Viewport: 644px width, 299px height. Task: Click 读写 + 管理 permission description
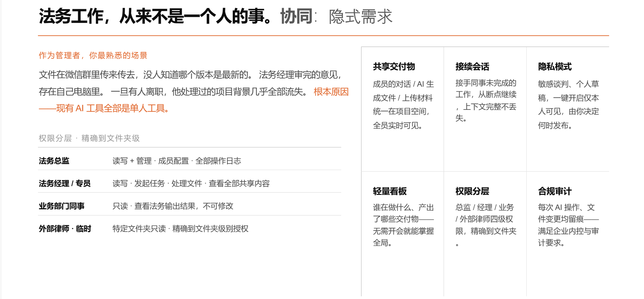[x=177, y=161]
